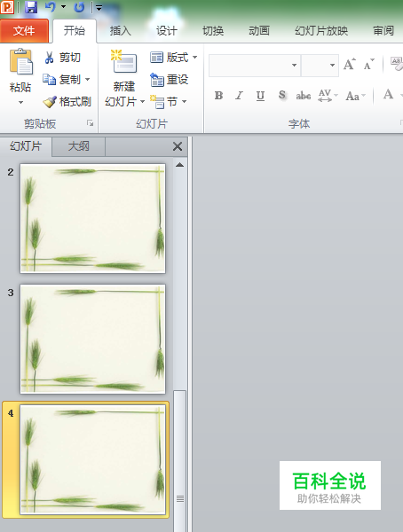This screenshot has height=532, width=403.
Task: Switch to the 动画 (Animations) tab
Action: tap(259, 31)
